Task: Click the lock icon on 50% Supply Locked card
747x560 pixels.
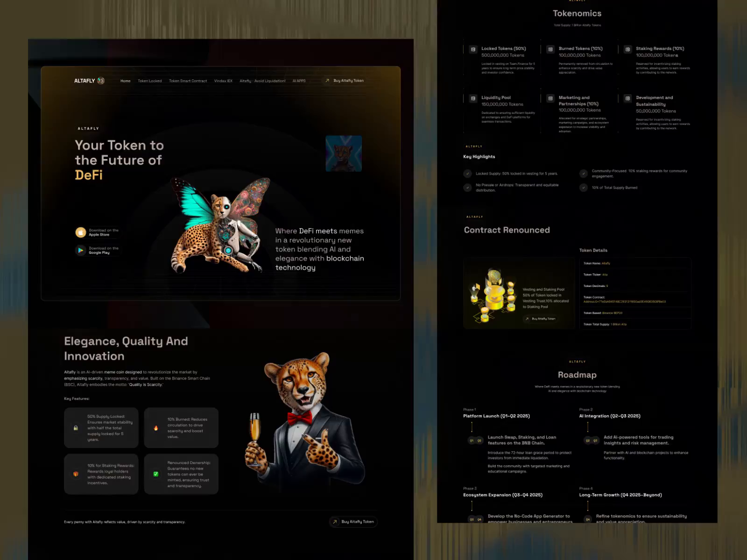Action: pyautogui.click(x=76, y=428)
